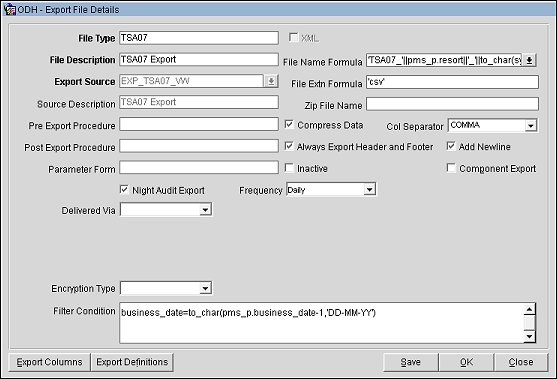
Task: Click the ODH window title icon
Action: pyautogui.click(x=10, y=9)
